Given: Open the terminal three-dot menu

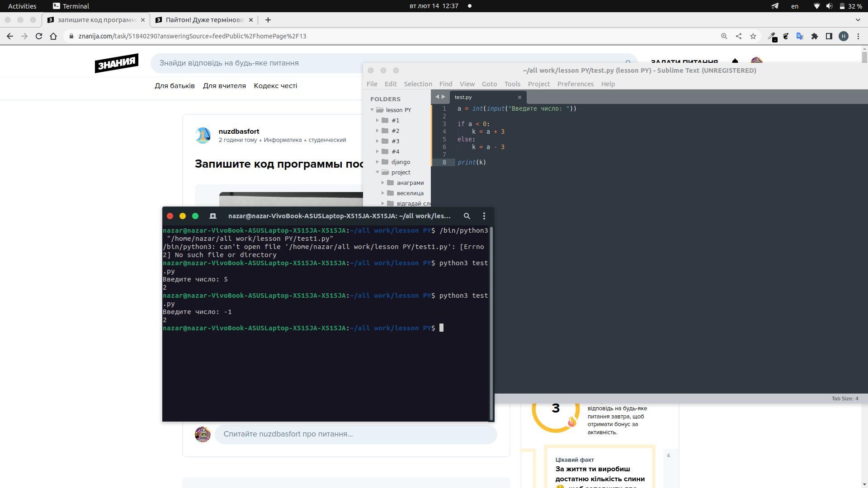Looking at the screenshot, I should pyautogui.click(x=484, y=216).
